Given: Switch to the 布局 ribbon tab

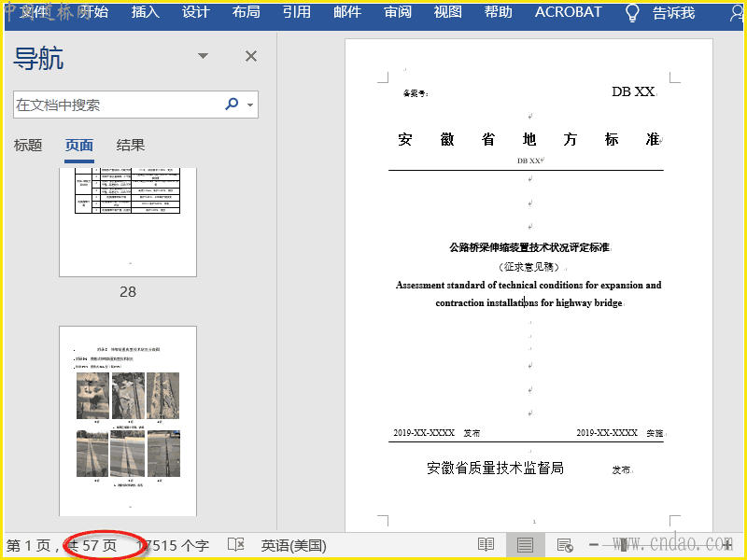Looking at the screenshot, I should (247, 11).
